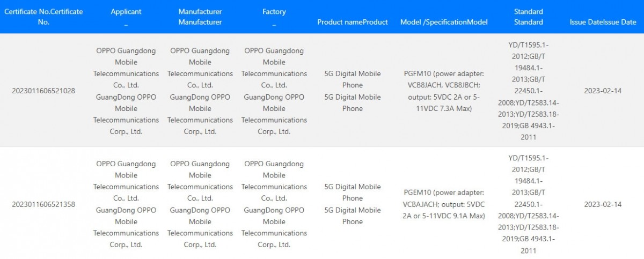The width and height of the screenshot is (644, 259).
Task: Select the Manufacturer column header
Action: (x=200, y=17)
